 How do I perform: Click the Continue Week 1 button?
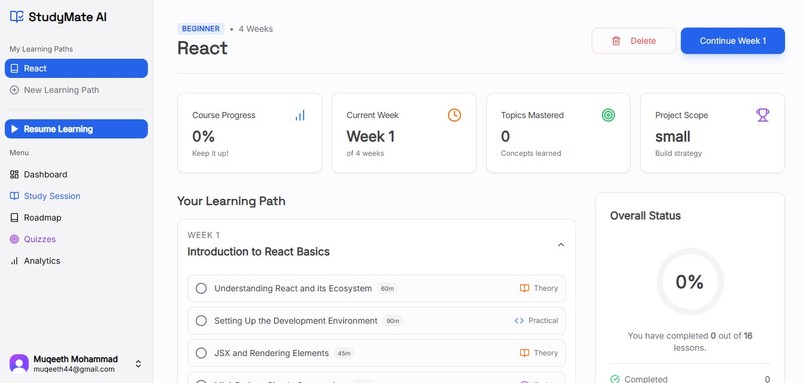click(732, 41)
